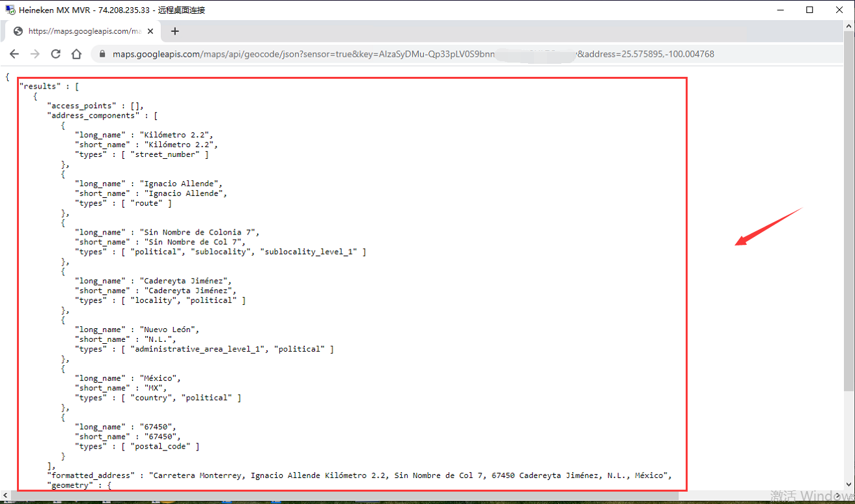Click the remote desktop connection title icon
Viewport: 855px width, 504px height.
tap(10, 10)
